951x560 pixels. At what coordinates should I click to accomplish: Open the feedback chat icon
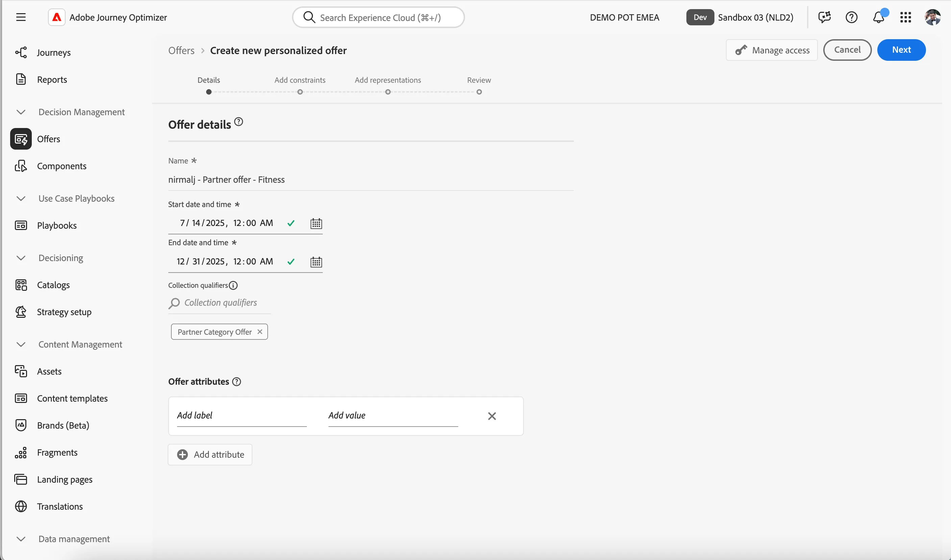click(824, 17)
